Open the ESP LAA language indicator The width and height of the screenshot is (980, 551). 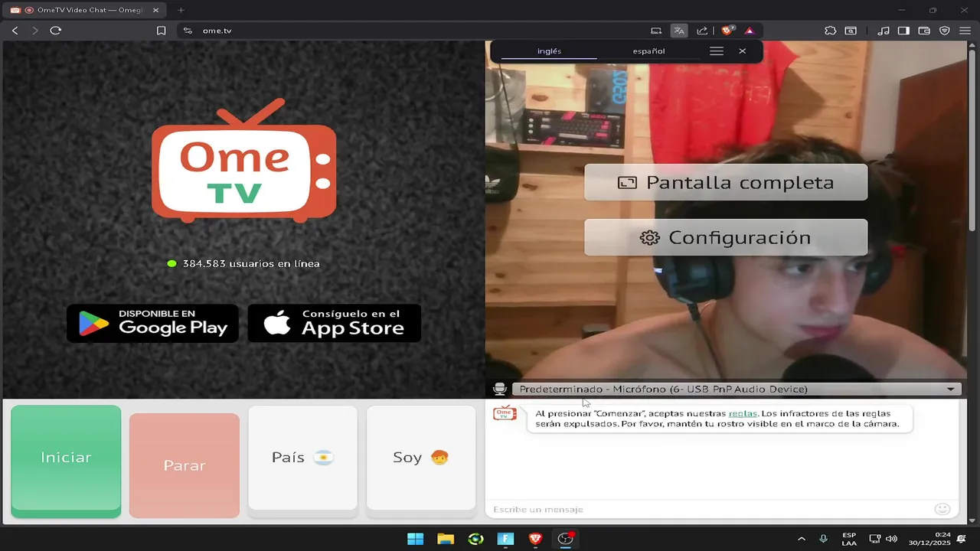click(x=849, y=539)
